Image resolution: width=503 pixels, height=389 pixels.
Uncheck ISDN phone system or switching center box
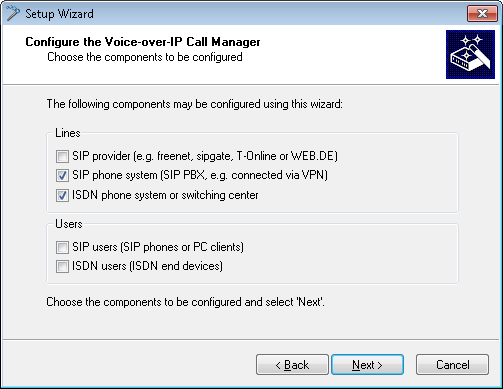[62, 195]
